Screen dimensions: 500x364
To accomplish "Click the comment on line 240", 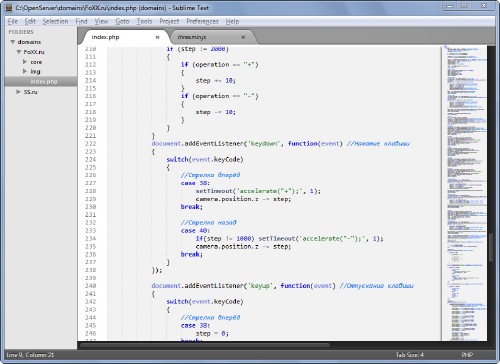I will point(376,286).
